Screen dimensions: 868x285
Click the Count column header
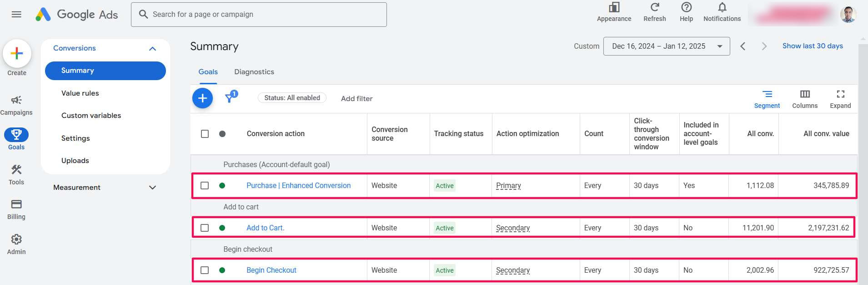click(x=594, y=134)
